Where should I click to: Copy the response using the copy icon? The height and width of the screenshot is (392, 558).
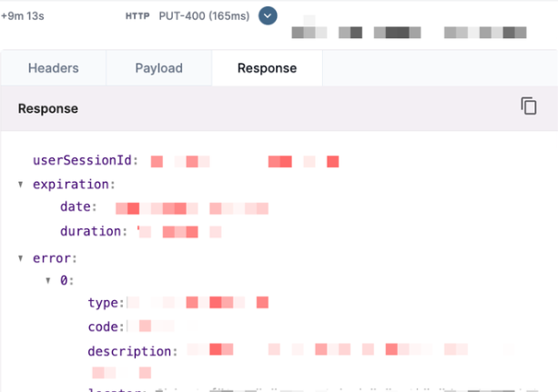point(529,106)
